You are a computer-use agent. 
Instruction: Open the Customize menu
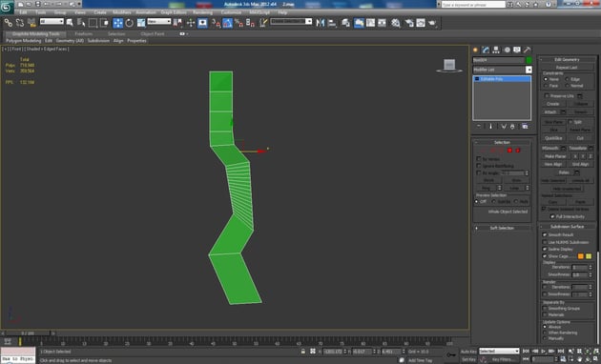[231, 12]
